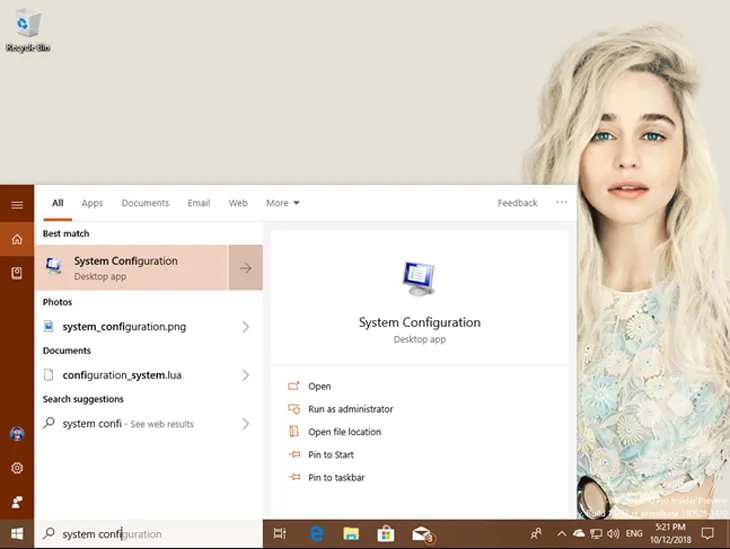Open the Mail app taskbar icon
Screen dimensions: 730x549
[x=421, y=534]
